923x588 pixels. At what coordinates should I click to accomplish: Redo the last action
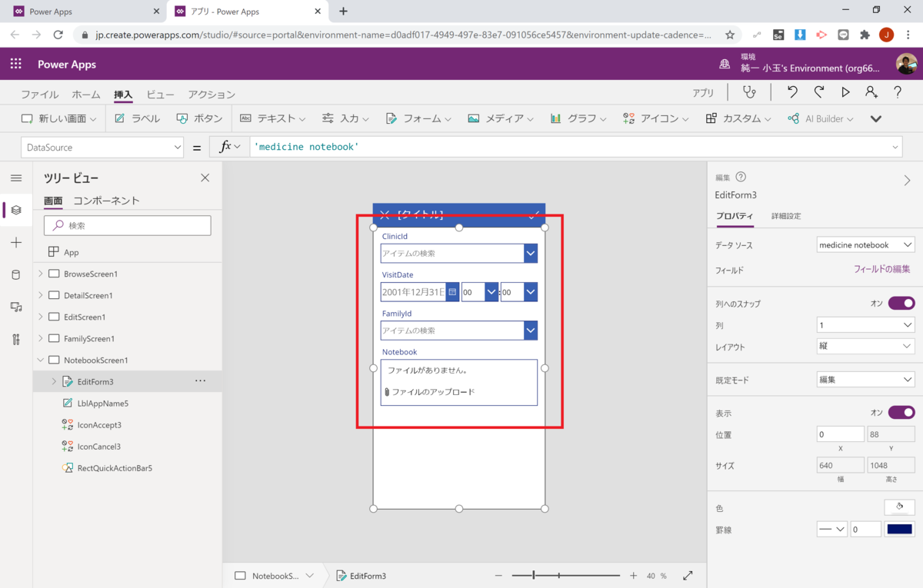[819, 92]
